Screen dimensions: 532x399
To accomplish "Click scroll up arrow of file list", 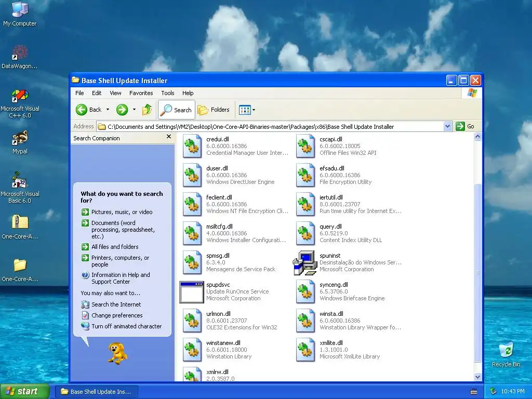I will (478, 137).
